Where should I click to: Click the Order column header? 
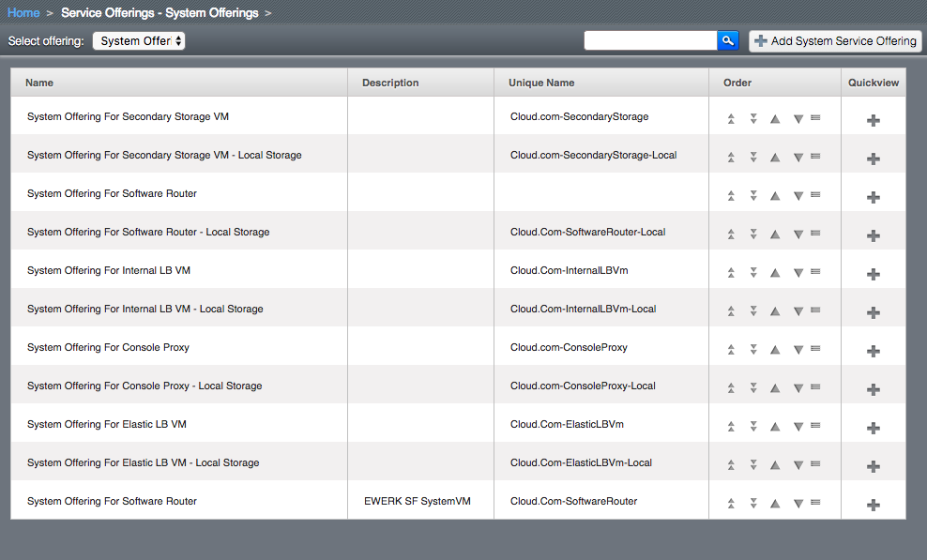point(775,83)
